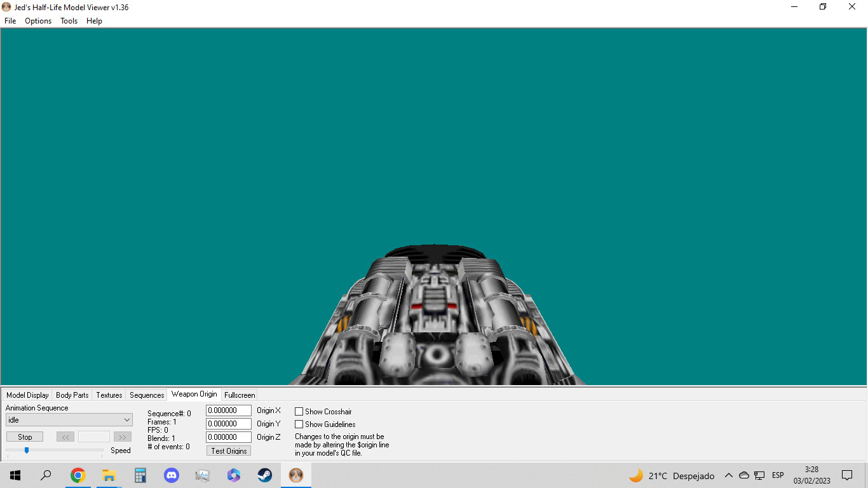Image resolution: width=868 pixels, height=488 pixels.
Task: Switch to the Body Parts tab
Action: pyautogui.click(x=72, y=395)
